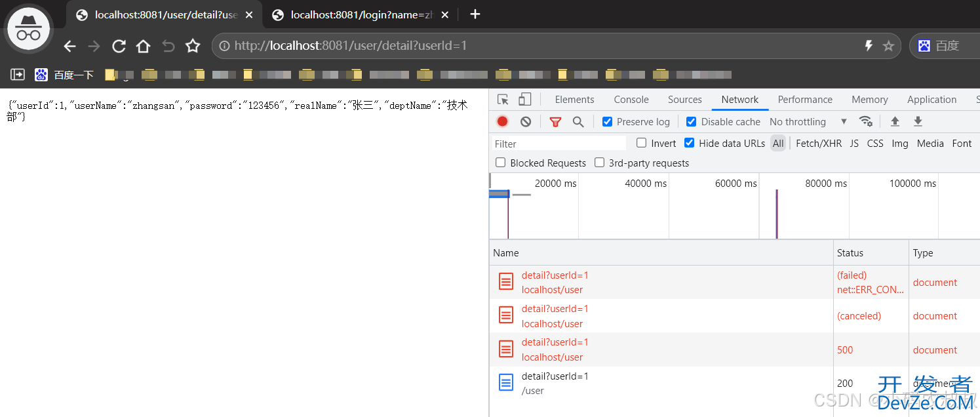This screenshot has height=417, width=980.
Task: Activate the DevTools inspect element tool
Action: click(503, 100)
